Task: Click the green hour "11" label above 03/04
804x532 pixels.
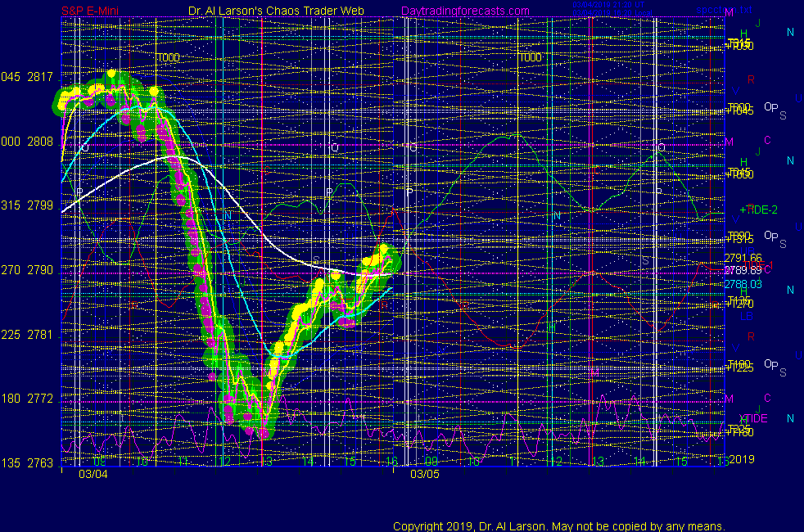Action: (x=183, y=462)
